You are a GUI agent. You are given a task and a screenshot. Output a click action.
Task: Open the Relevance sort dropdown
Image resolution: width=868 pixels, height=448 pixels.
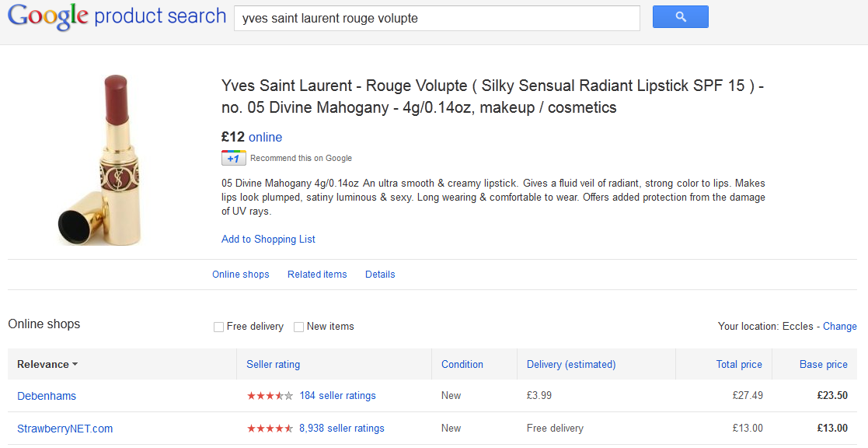tap(47, 364)
